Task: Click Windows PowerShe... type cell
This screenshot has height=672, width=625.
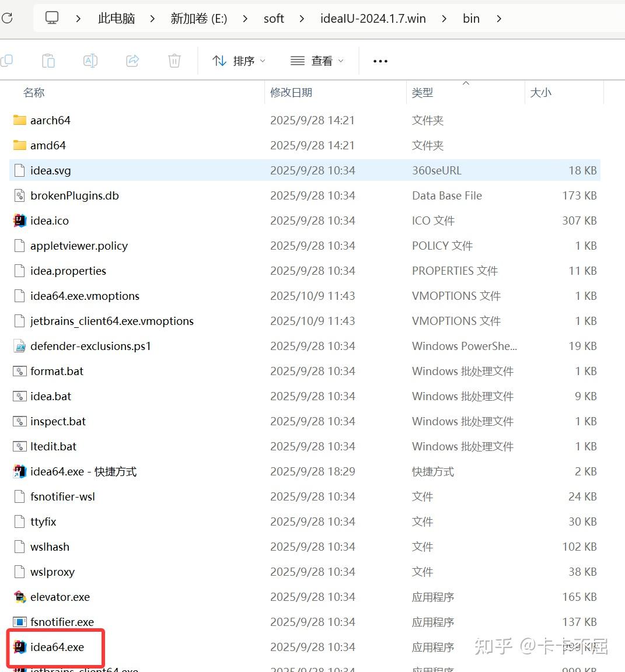Action: point(465,346)
